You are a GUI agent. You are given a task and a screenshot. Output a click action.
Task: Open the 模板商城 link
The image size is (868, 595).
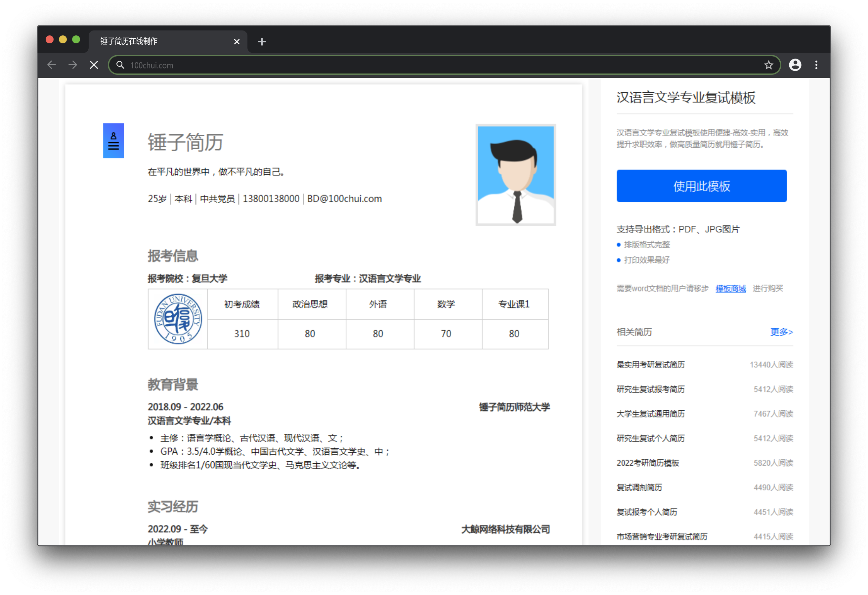click(x=730, y=289)
